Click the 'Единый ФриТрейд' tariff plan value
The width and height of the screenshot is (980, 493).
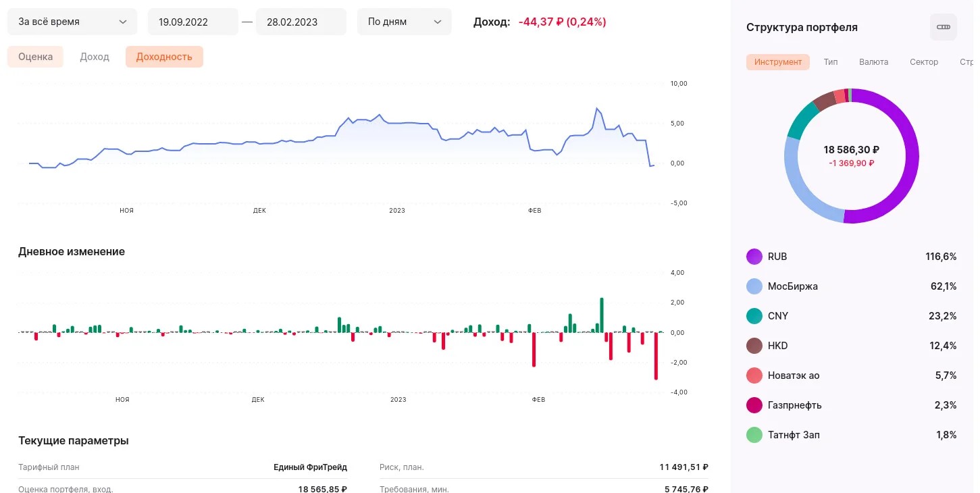pyautogui.click(x=310, y=467)
